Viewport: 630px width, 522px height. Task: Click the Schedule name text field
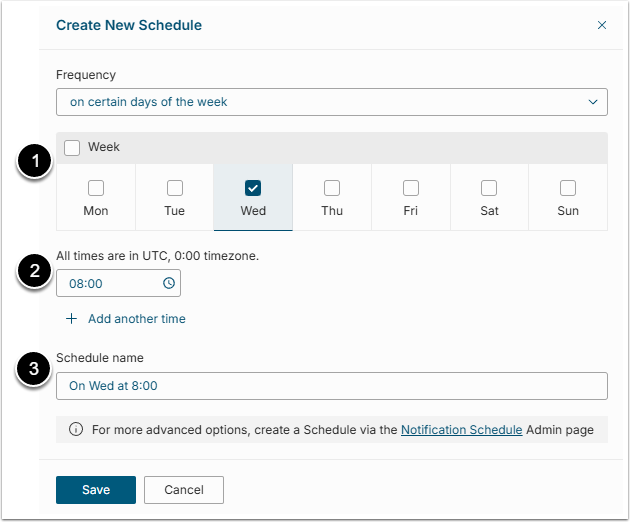point(331,386)
